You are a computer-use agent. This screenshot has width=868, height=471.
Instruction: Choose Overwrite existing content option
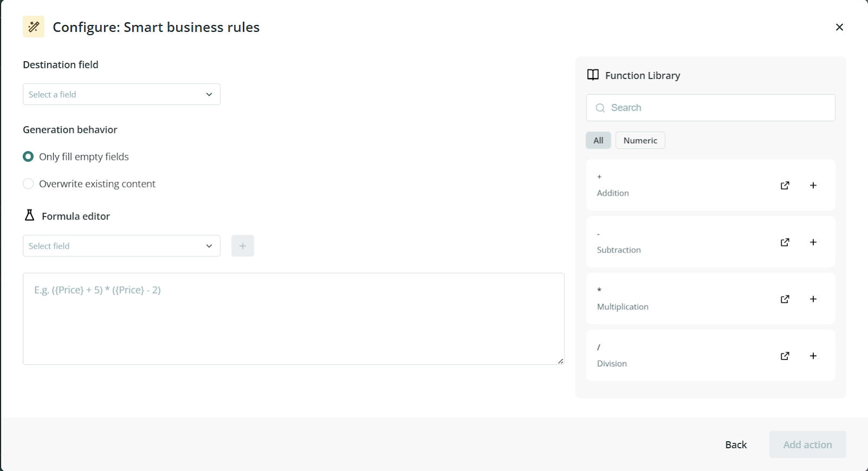coord(28,184)
